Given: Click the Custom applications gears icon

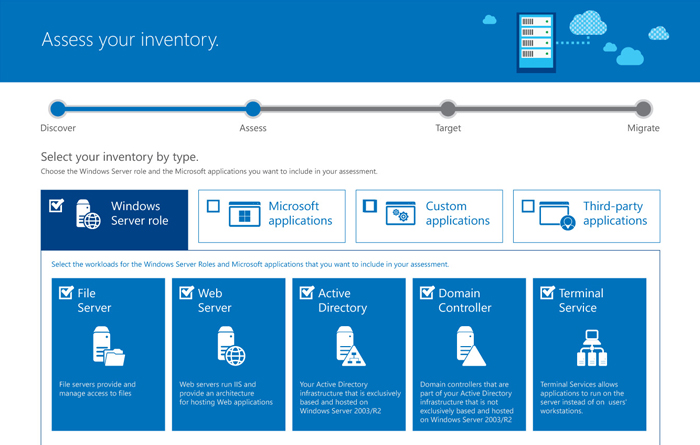Looking at the screenshot, I should [401, 215].
